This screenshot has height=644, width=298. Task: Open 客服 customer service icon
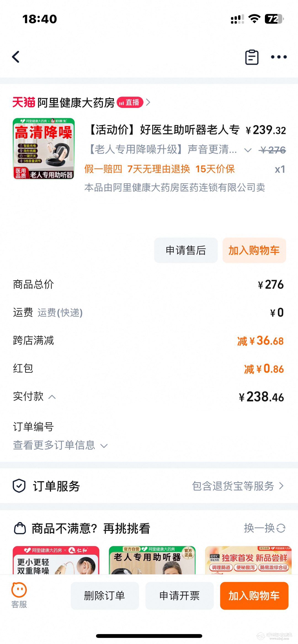pos(19,595)
